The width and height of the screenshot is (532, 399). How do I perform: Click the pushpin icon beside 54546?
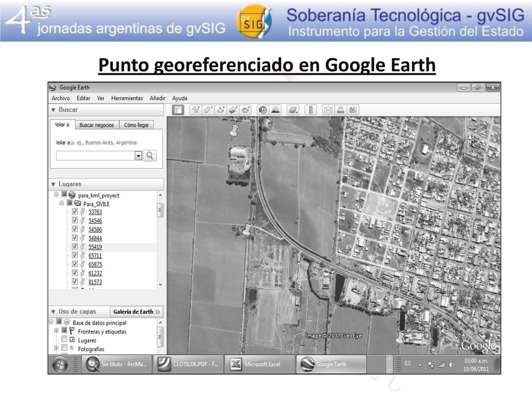click(x=83, y=220)
